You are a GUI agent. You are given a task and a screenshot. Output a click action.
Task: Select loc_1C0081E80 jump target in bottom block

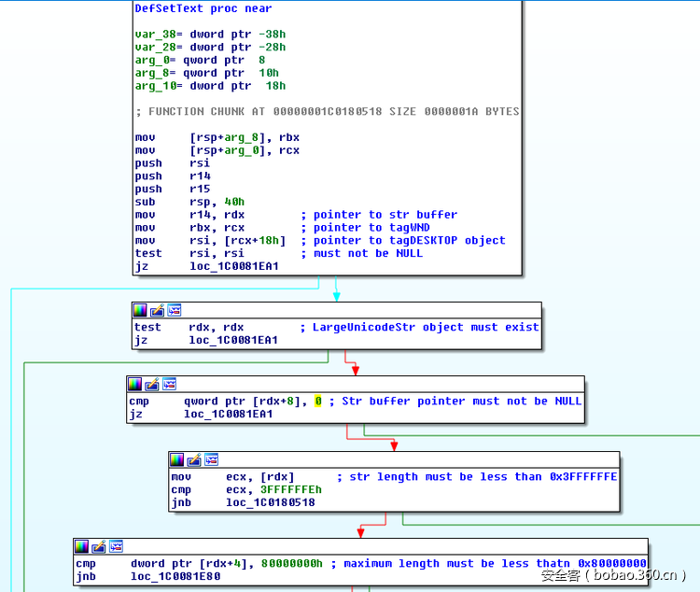(175, 577)
